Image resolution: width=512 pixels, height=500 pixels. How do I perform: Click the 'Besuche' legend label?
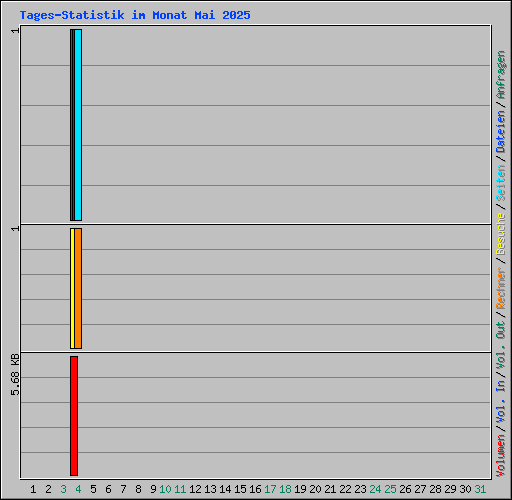tap(501, 234)
